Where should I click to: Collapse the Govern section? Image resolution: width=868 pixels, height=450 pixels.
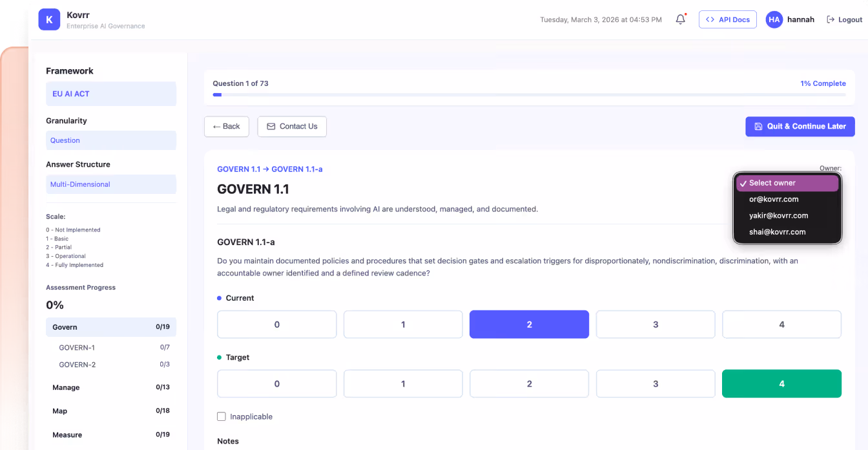[x=111, y=327]
